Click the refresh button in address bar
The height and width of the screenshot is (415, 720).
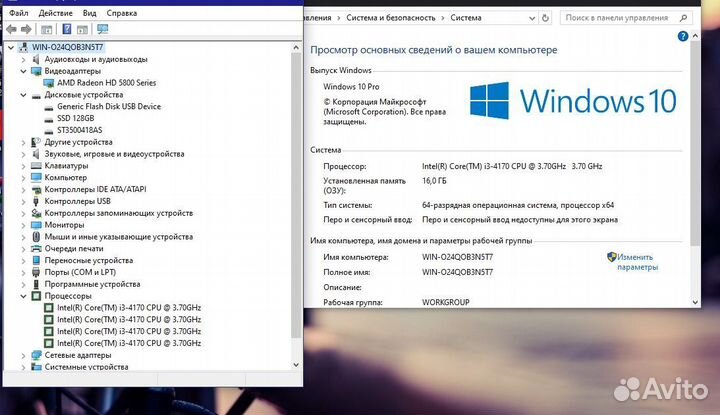[545, 18]
